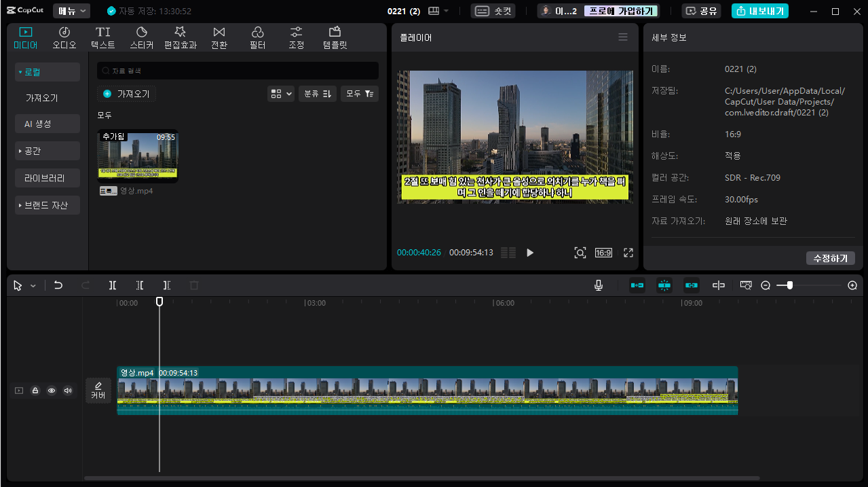Open the 텍스트 (Text) tab
This screenshot has height=487, width=868.
tap(103, 38)
